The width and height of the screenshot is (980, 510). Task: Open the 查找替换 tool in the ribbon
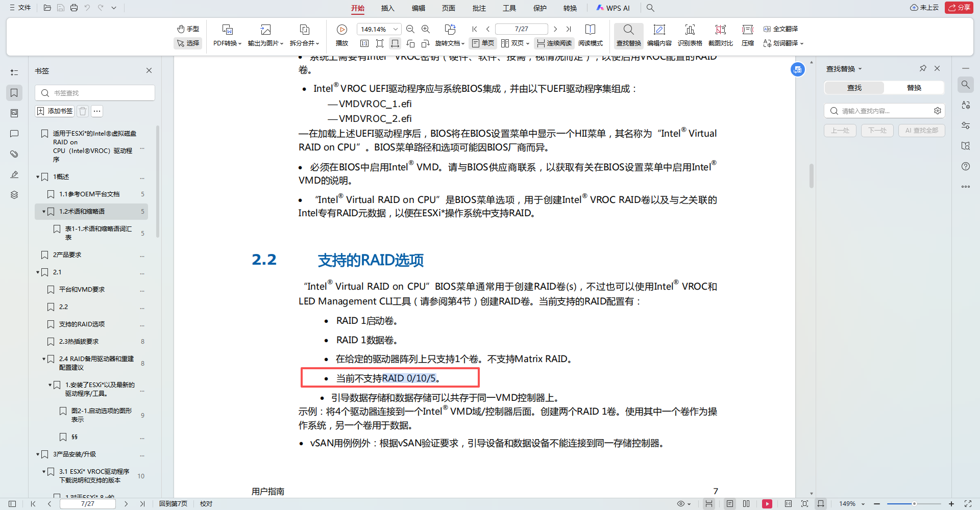628,35
